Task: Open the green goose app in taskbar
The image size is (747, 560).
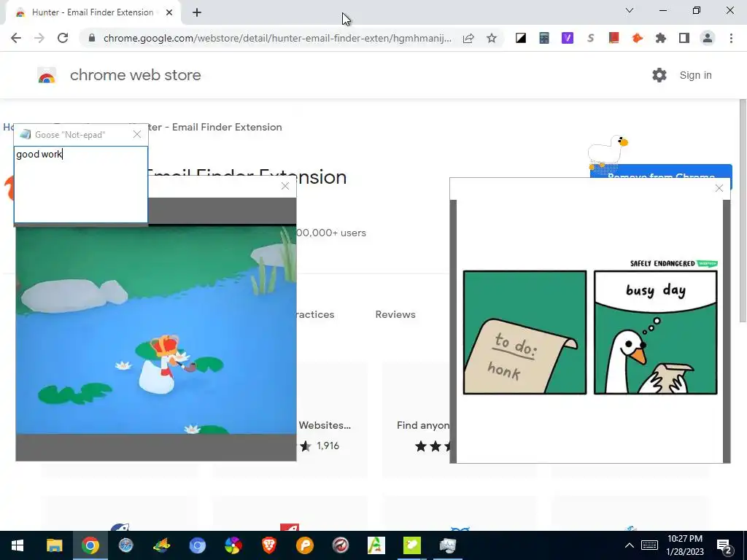Action: 412,545
